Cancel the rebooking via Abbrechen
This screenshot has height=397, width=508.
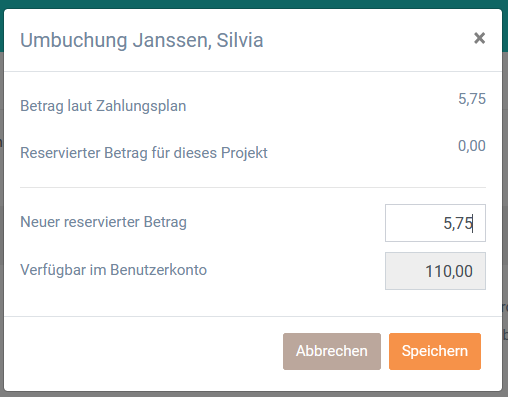coord(332,351)
